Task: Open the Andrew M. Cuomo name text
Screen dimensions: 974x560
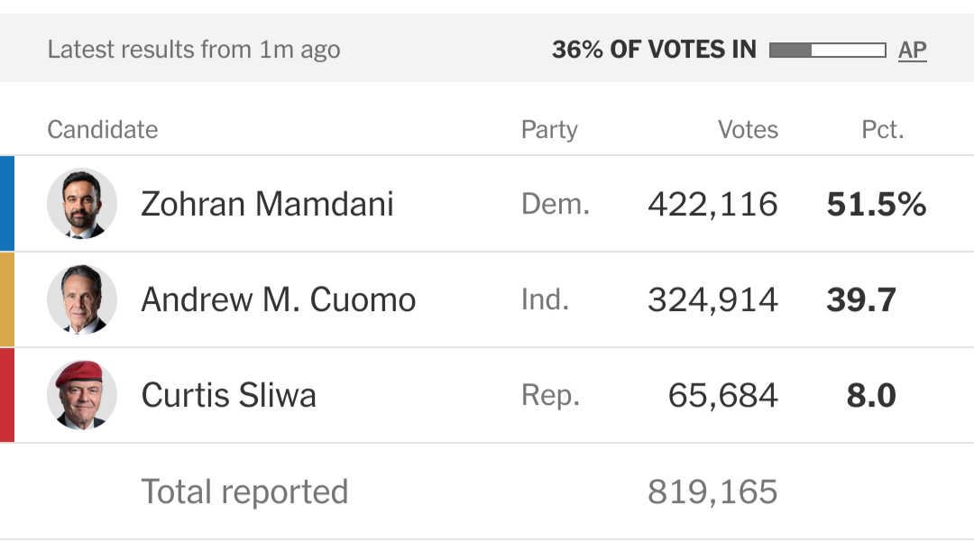Action: click(x=278, y=299)
